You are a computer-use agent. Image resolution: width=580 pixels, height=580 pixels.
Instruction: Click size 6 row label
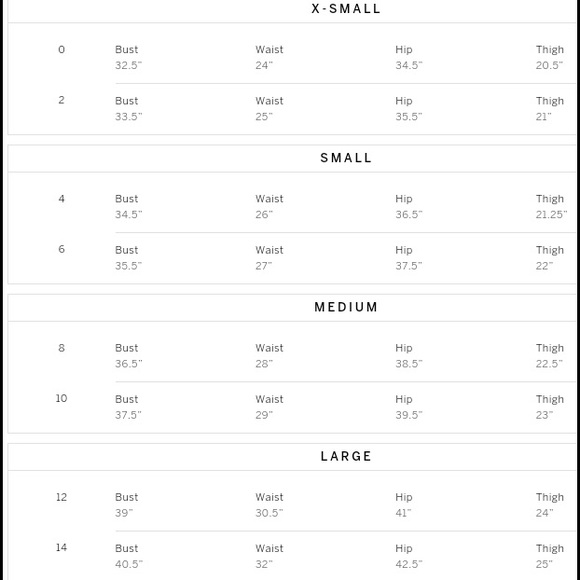pos(61,249)
